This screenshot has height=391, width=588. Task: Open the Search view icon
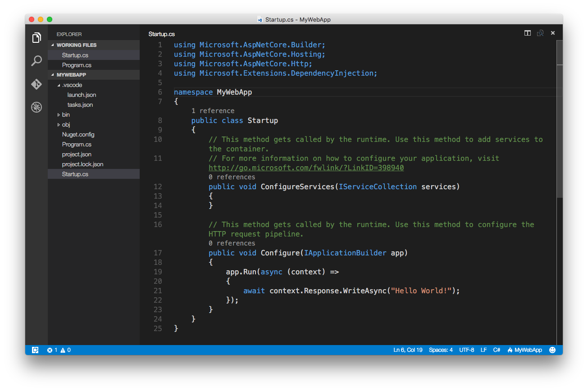coord(36,61)
